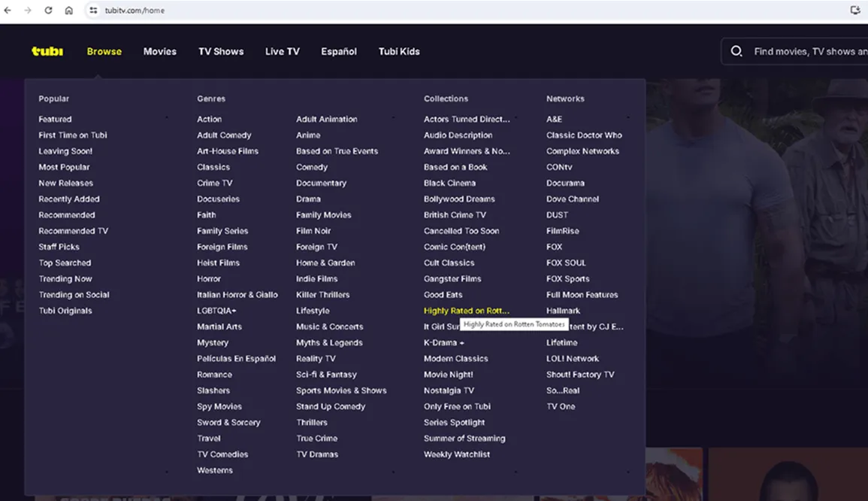The image size is (868, 501).
Task: Click the browser back arrow
Action: pos(8,11)
